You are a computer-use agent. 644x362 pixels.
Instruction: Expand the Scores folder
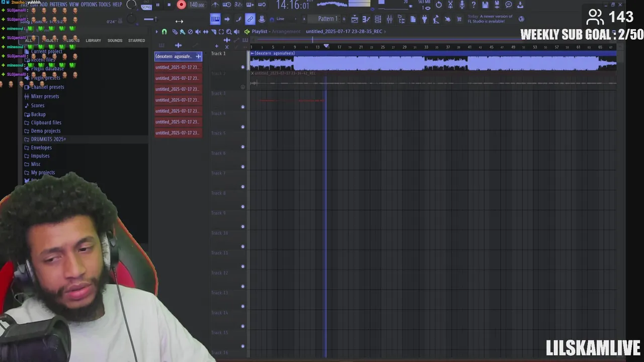pyautogui.click(x=38, y=106)
